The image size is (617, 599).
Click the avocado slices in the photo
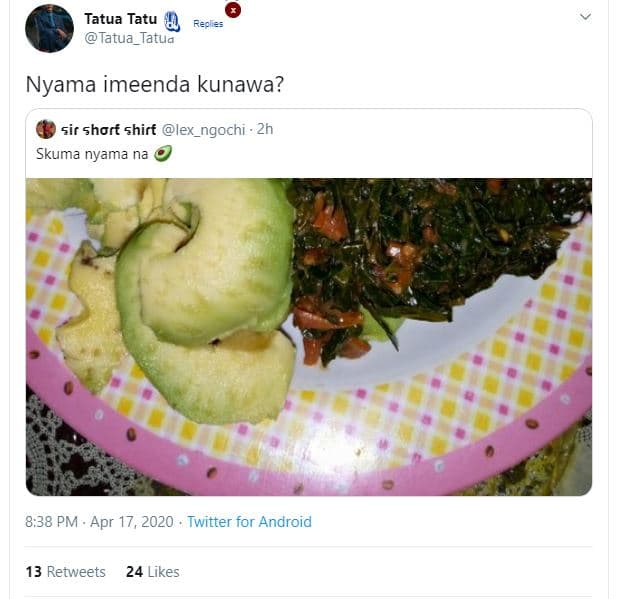(x=200, y=290)
